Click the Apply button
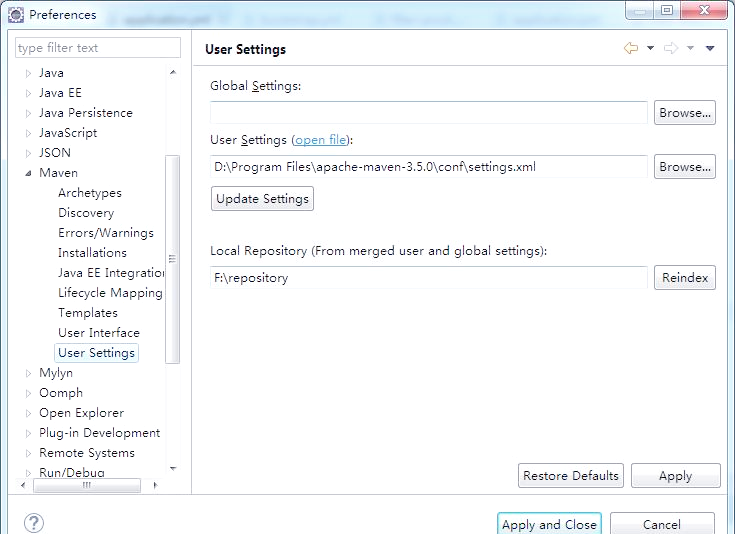Image resolution: width=735 pixels, height=534 pixels. pos(675,476)
